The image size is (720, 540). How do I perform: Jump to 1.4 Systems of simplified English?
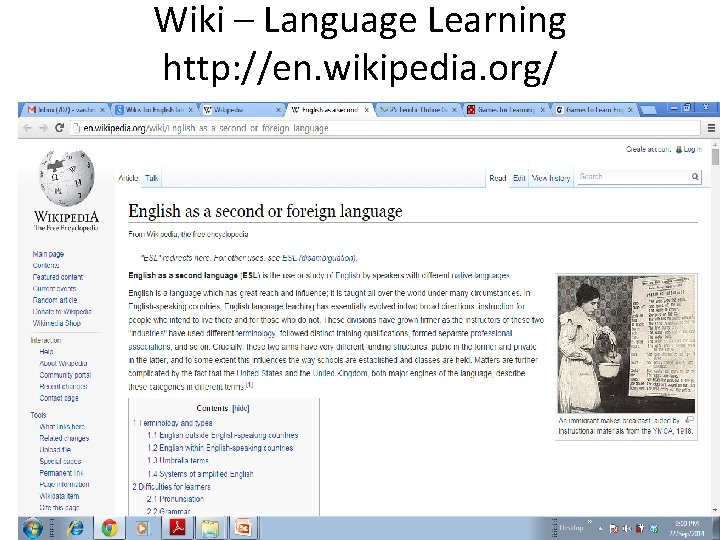coord(200,474)
